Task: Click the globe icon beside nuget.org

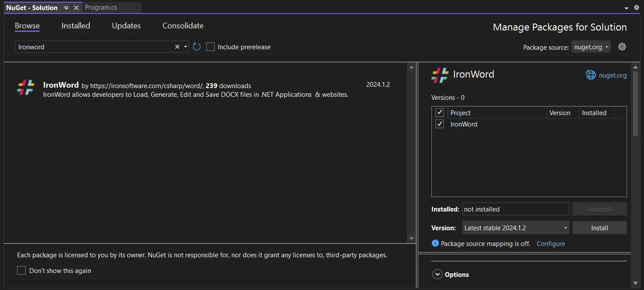Action: tap(590, 75)
